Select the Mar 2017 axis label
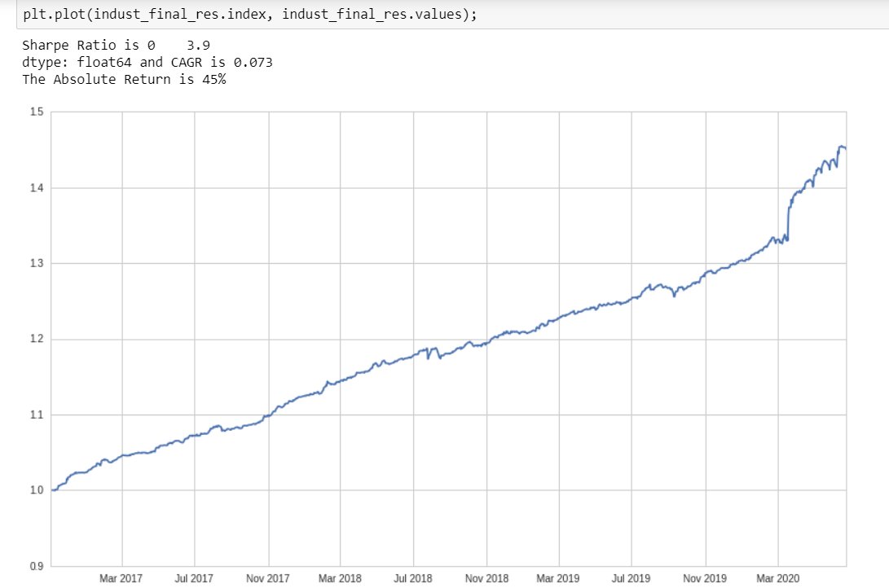Viewport: 889px width, 588px height. tap(121, 577)
